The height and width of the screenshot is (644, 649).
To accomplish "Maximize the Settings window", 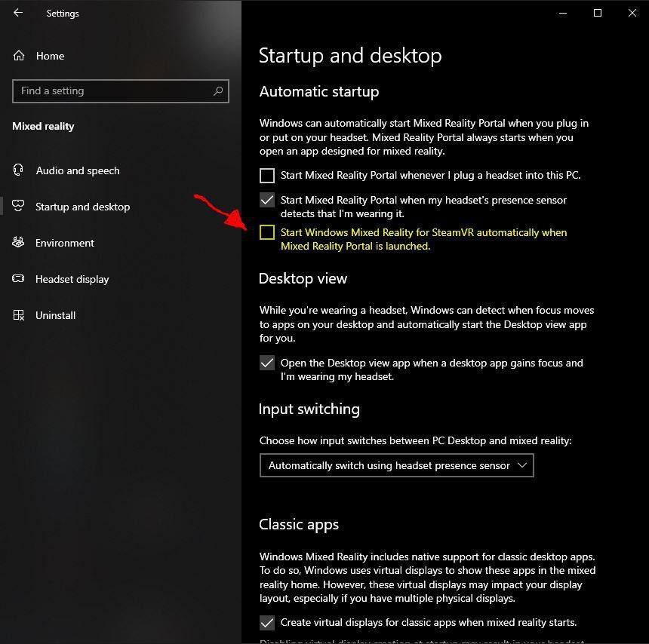I will tap(598, 13).
